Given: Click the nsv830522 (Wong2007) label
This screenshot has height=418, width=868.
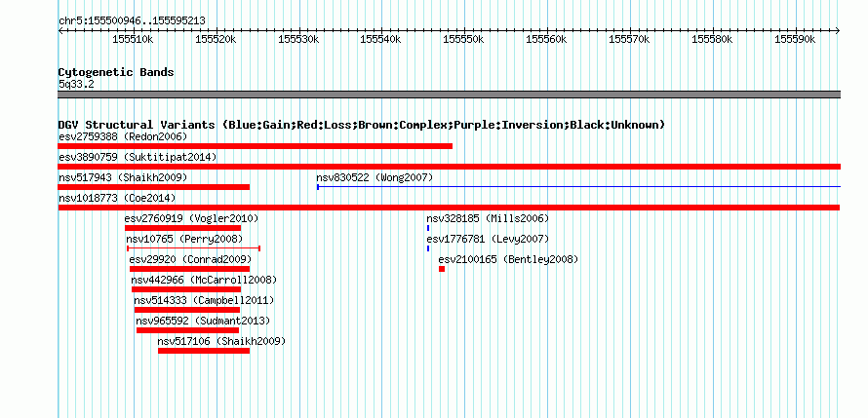Looking at the screenshot, I should coord(375,177).
